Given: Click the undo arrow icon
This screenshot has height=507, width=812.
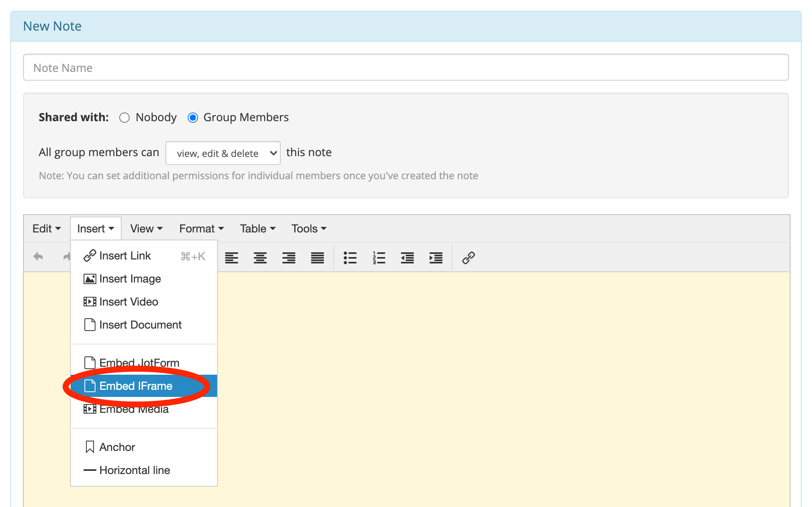Looking at the screenshot, I should (38, 257).
